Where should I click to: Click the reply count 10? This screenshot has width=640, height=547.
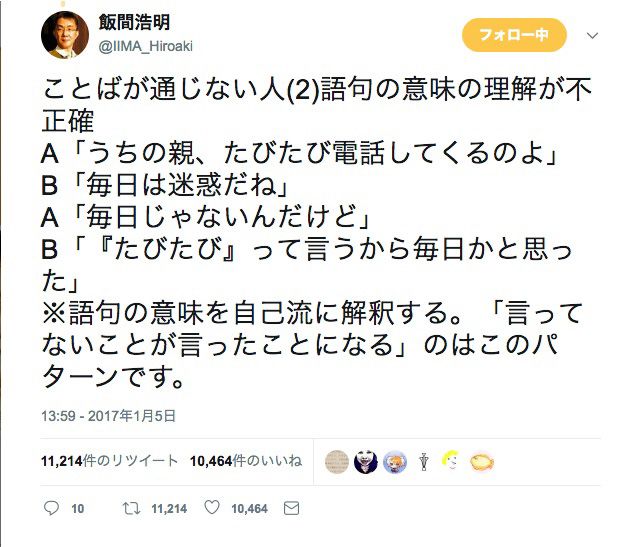[77, 509]
